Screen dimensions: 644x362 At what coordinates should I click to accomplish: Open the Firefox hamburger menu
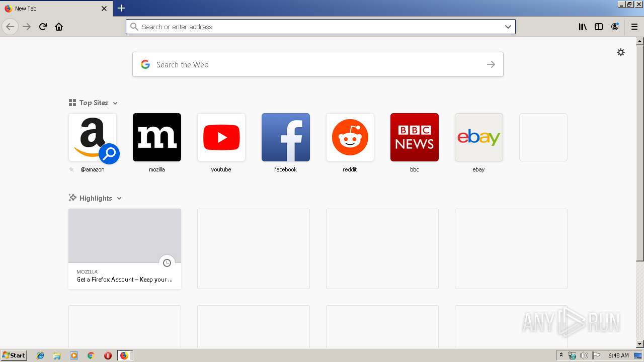(x=634, y=27)
